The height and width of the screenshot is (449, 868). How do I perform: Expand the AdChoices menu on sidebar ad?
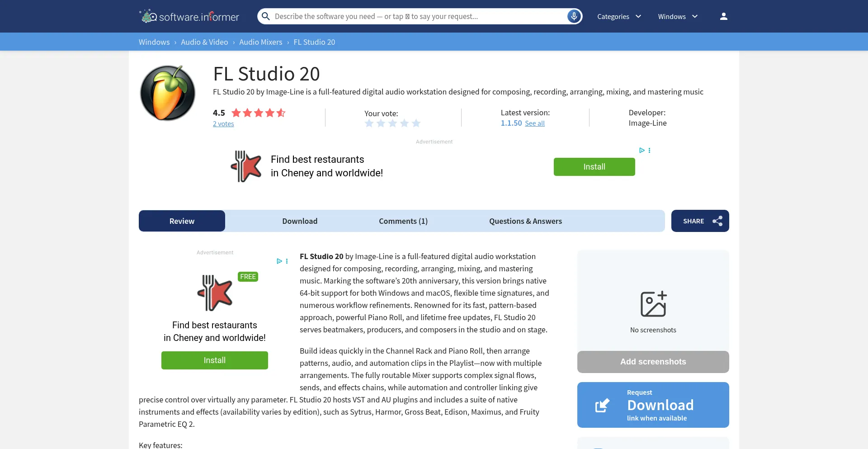(279, 261)
